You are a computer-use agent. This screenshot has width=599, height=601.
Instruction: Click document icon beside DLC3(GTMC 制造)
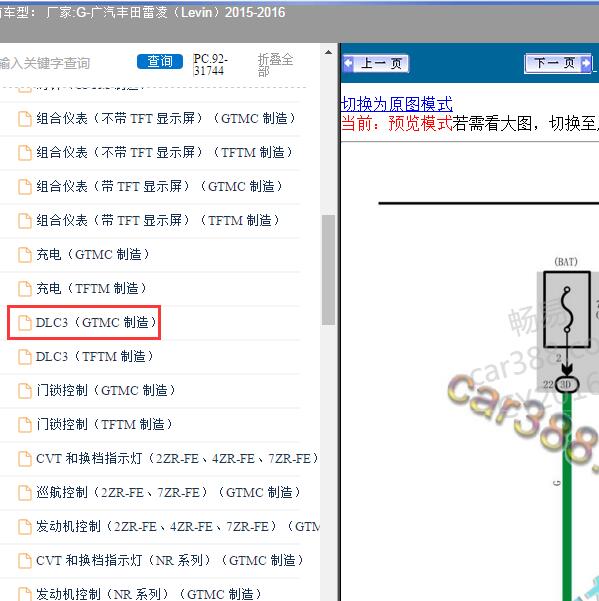pyautogui.click(x=25, y=323)
